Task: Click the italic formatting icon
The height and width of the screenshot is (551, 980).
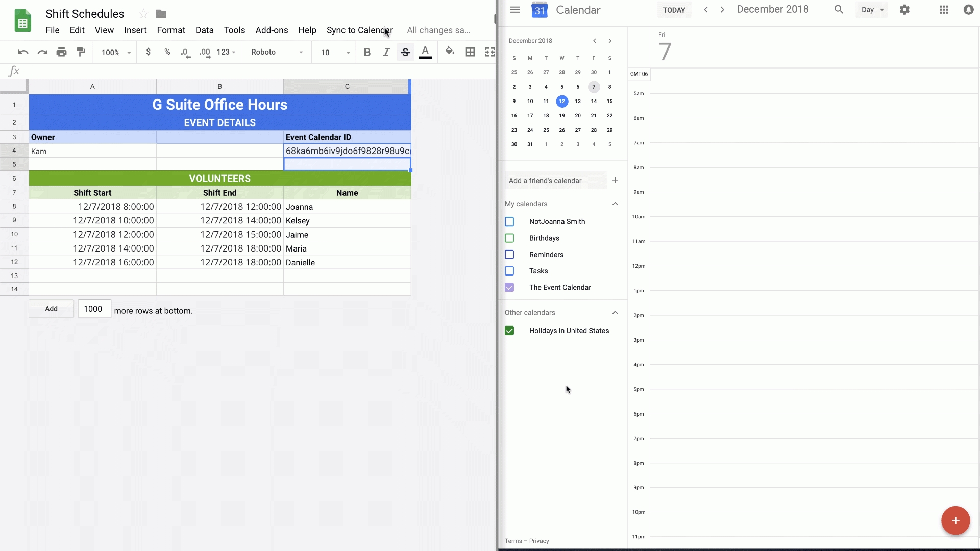Action: [386, 52]
